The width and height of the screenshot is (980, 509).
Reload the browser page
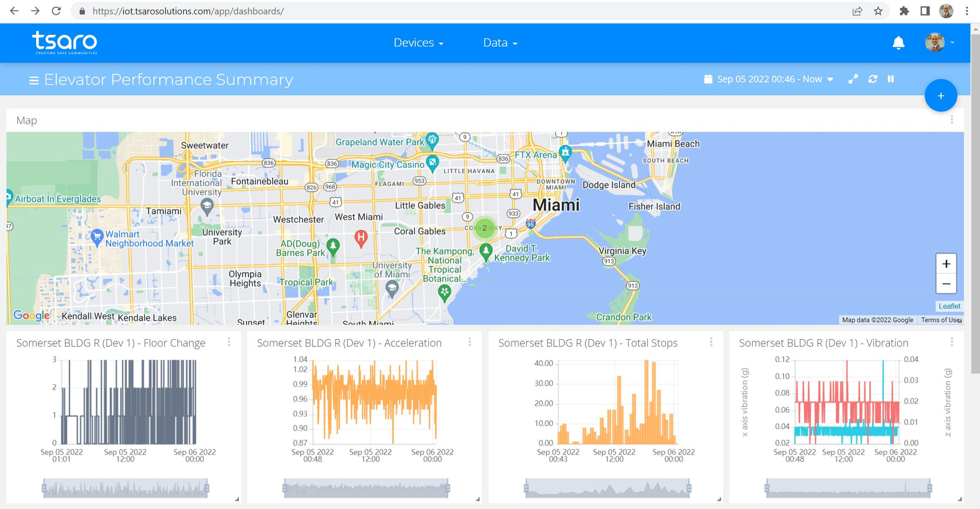coord(56,11)
